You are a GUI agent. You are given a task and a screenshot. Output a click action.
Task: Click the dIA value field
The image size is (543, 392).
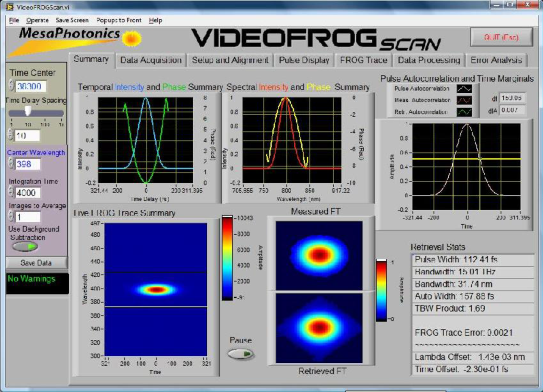coord(512,110)
